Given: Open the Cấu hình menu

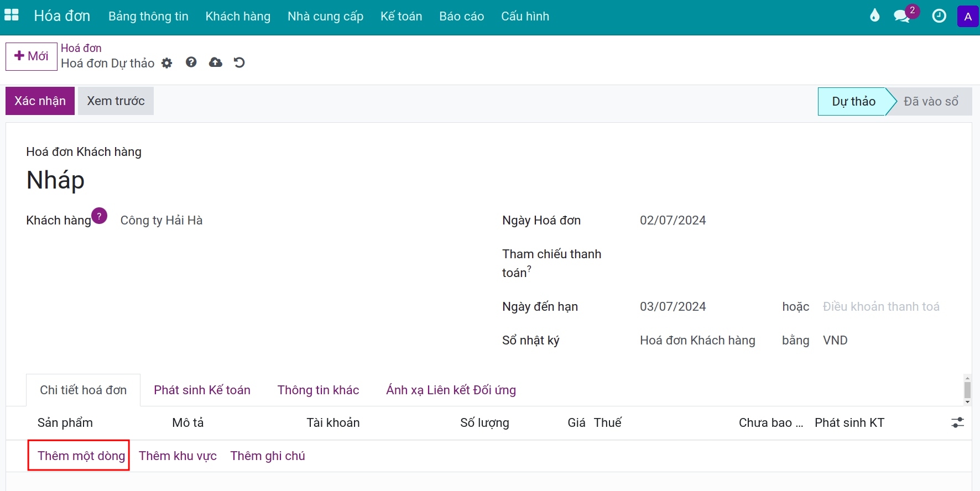Looking at the screenshot, I should 525,17.
